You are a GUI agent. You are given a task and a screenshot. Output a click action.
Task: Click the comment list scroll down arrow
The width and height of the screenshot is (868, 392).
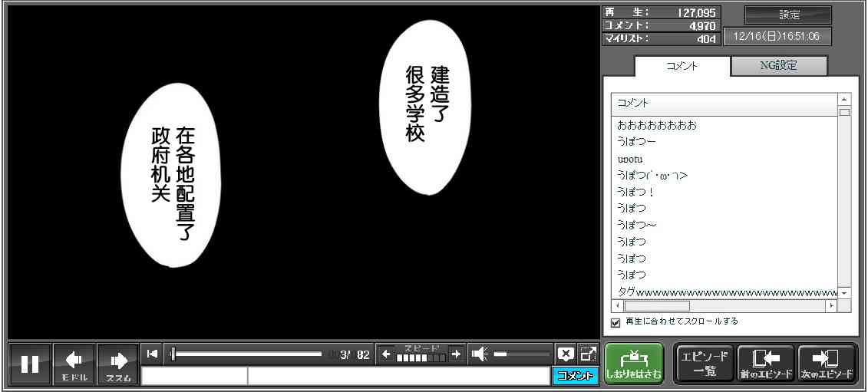point(844,293)
